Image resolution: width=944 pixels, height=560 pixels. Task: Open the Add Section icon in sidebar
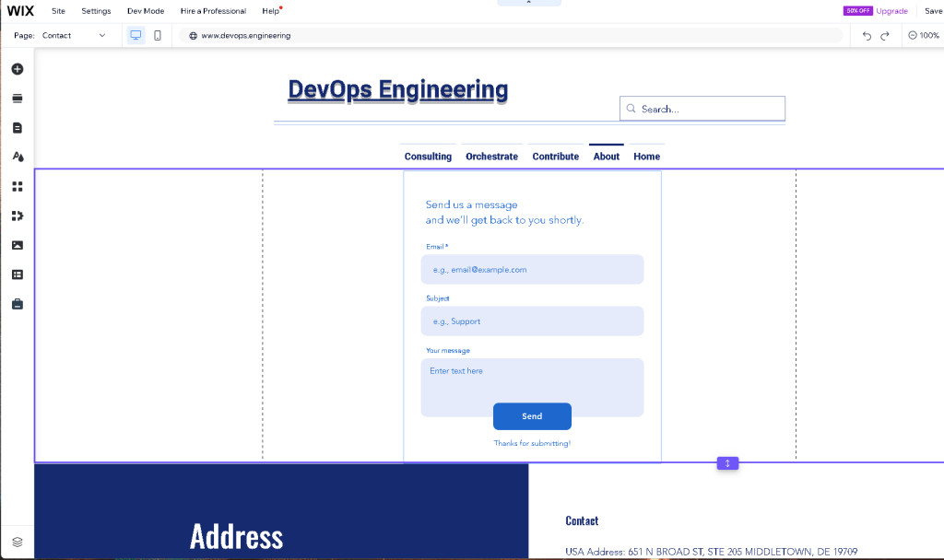click(18, 99)
